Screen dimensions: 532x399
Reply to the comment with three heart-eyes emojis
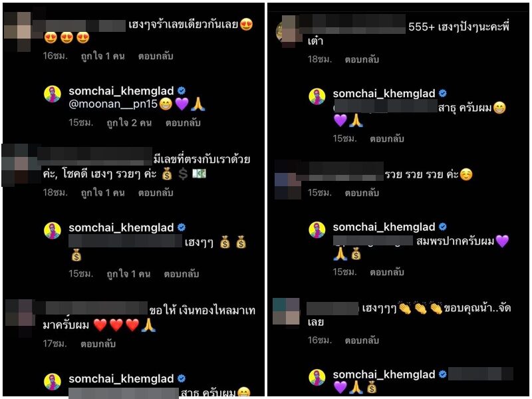pos(156,56)
